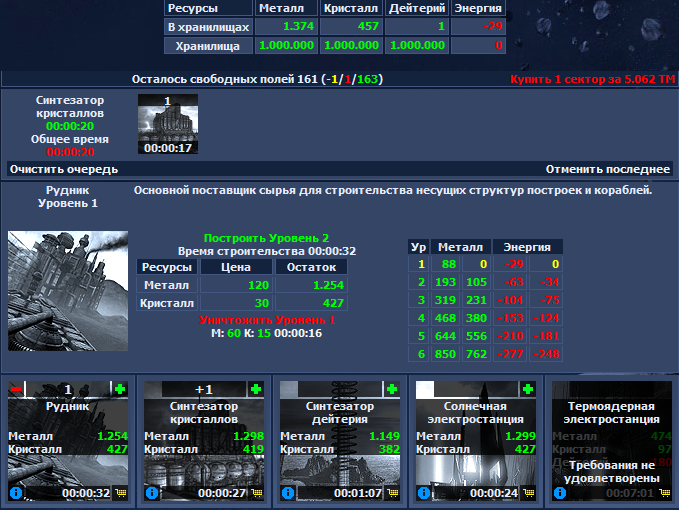Click cart icon on Синтезатор дейтерия card

click(393, 493)
